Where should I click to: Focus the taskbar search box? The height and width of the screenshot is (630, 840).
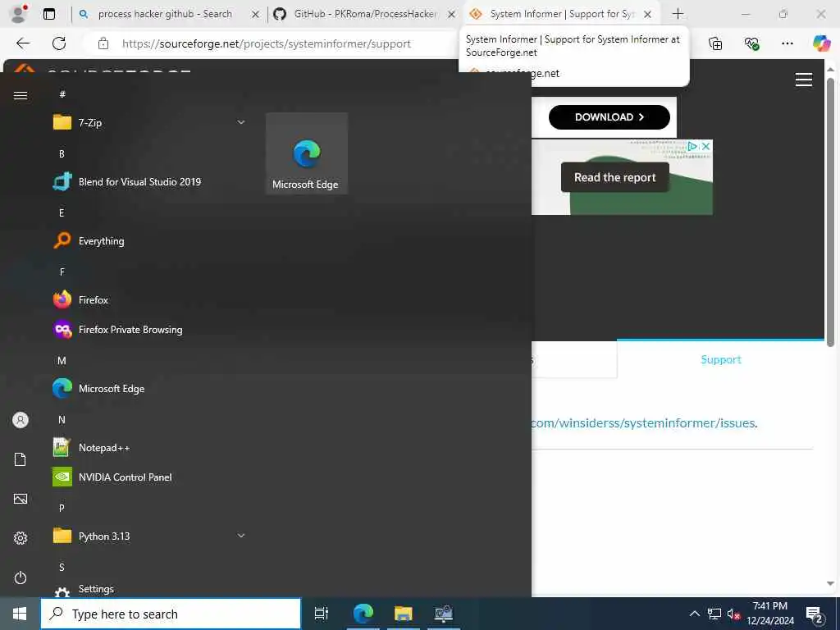[x=171, y=614]
